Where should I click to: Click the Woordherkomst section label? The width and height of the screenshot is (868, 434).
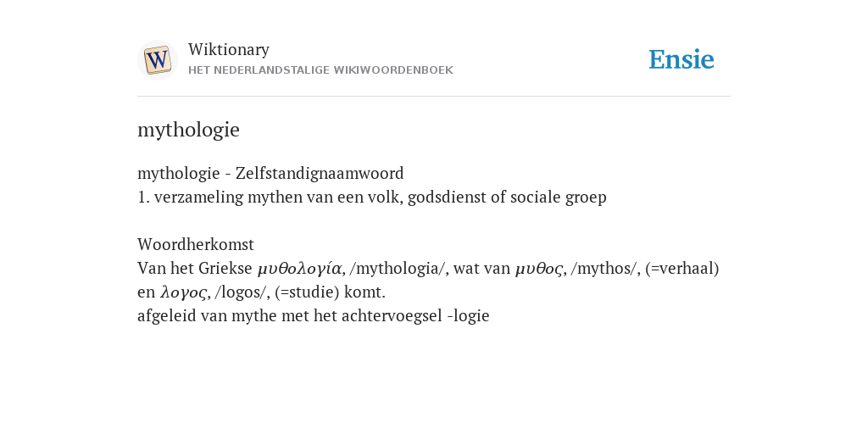(x=196, y=244)
